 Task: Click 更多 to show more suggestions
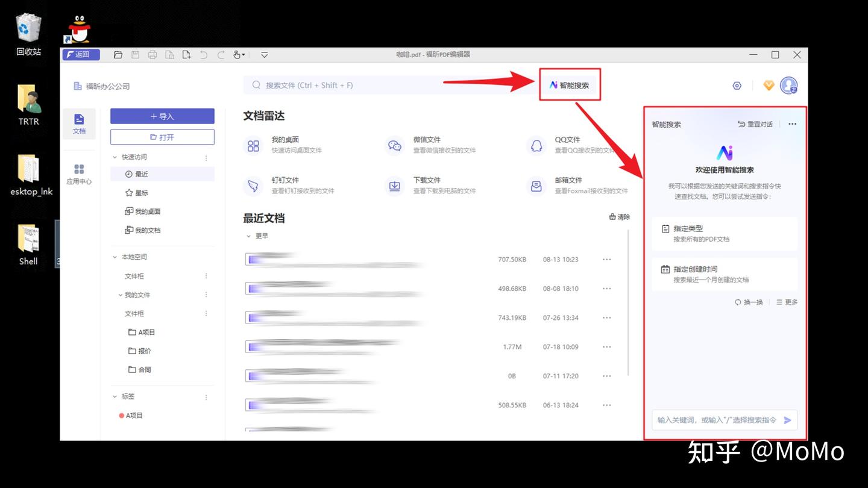pos(787,302)
